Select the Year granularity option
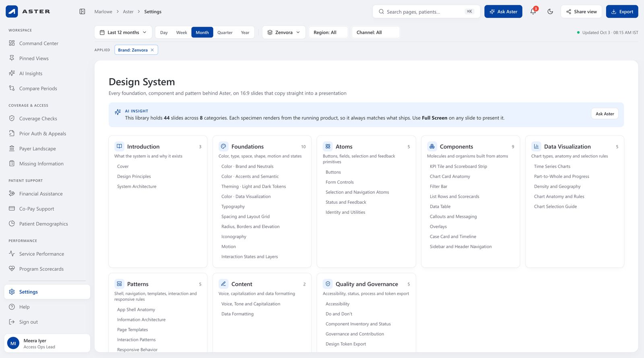The width and height of the screenshot is (644, 358). click(x=245, y=33)
